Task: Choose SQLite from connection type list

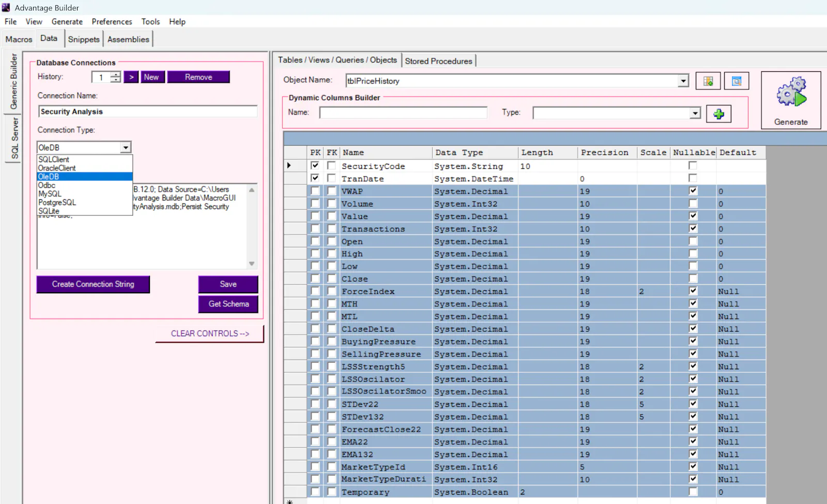Action: (85, 211)
